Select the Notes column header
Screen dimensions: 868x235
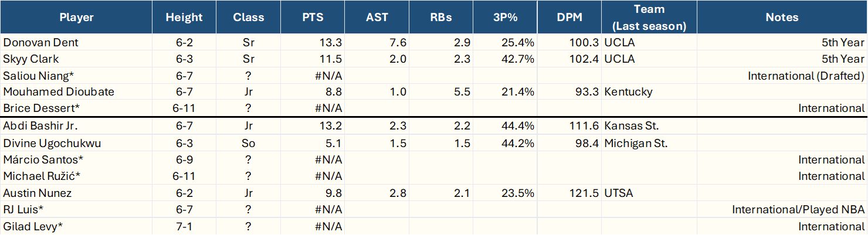(782, 17)
